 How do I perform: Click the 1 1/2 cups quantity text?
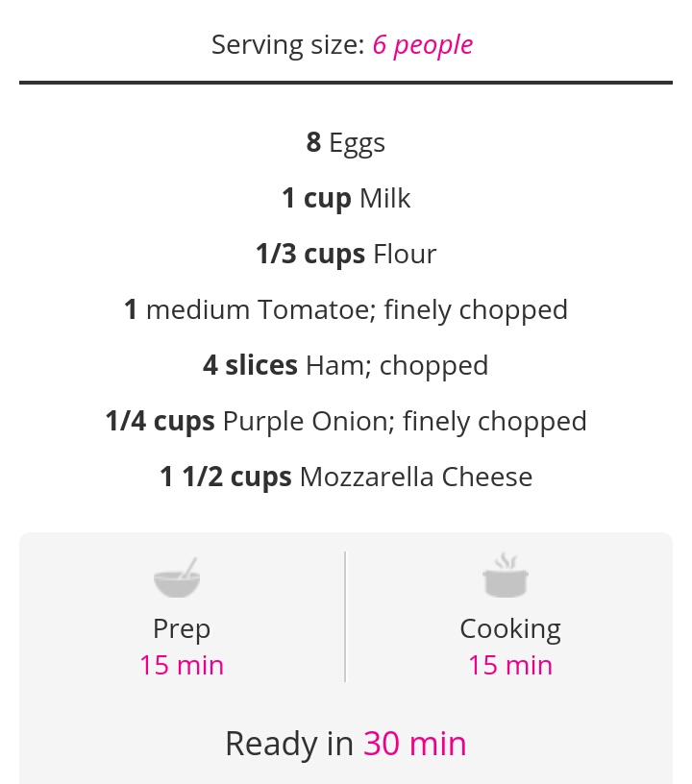point(226,477)
